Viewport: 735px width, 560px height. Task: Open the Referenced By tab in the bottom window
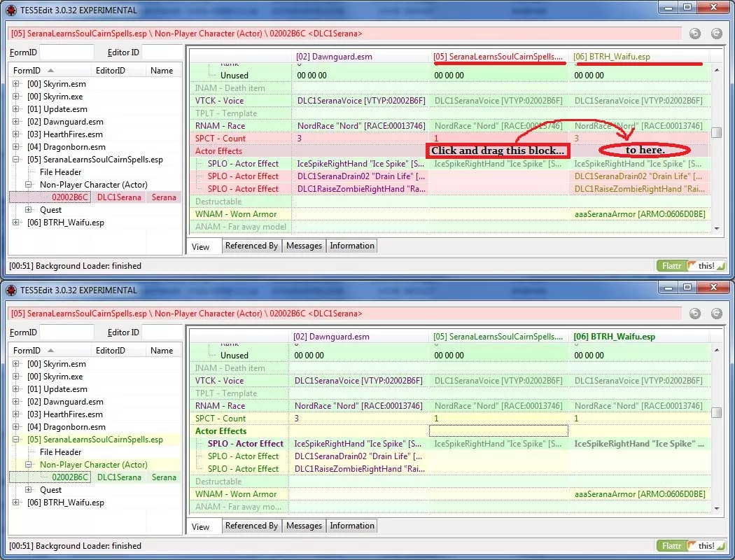click(x=252, y=526)
